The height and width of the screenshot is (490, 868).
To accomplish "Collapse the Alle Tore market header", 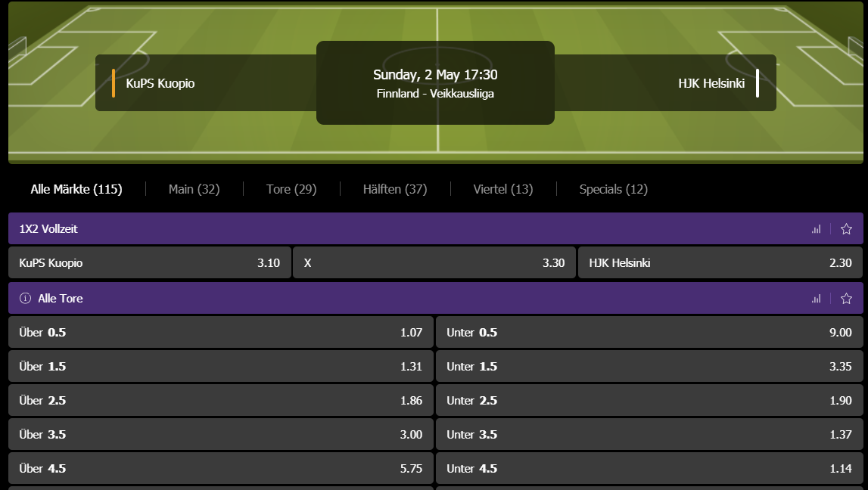I will point(378,299).
